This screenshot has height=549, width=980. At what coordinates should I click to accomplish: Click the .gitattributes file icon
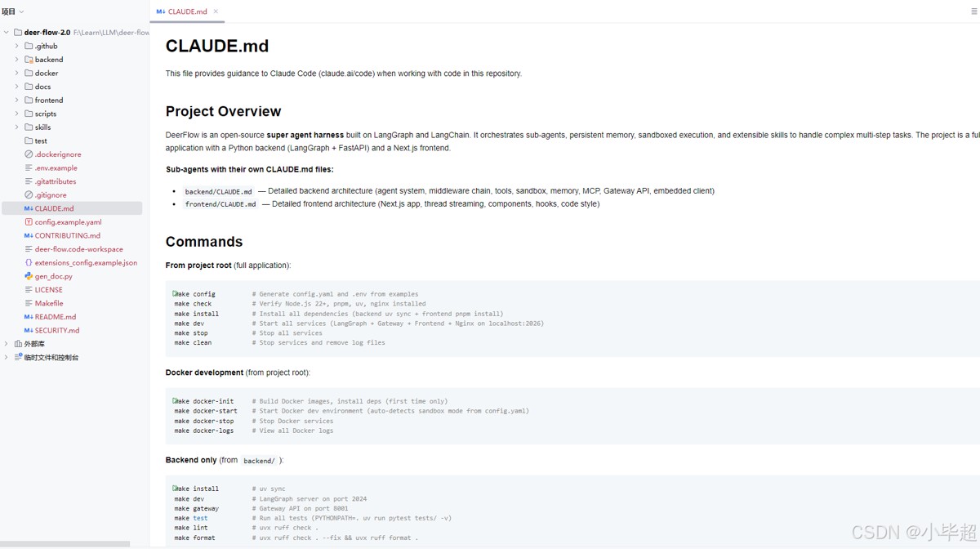point(29,181)
